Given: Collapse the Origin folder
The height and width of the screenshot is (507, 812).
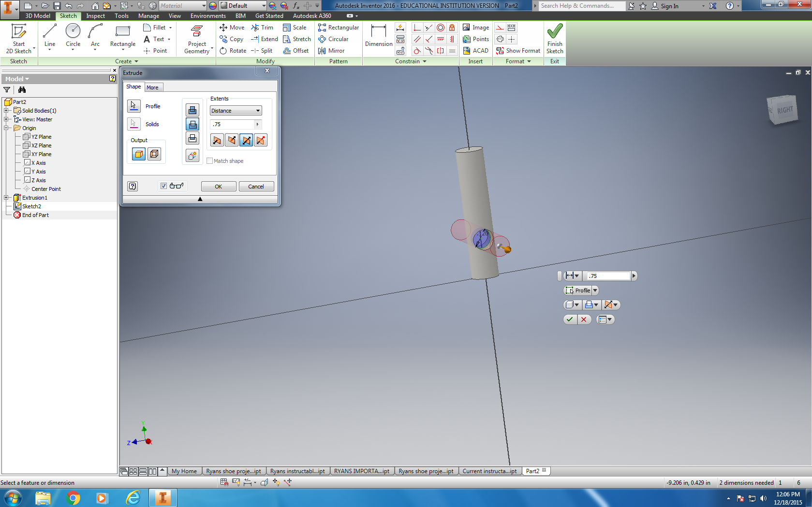Looking at the screenshot, I should tap(6, 128).
